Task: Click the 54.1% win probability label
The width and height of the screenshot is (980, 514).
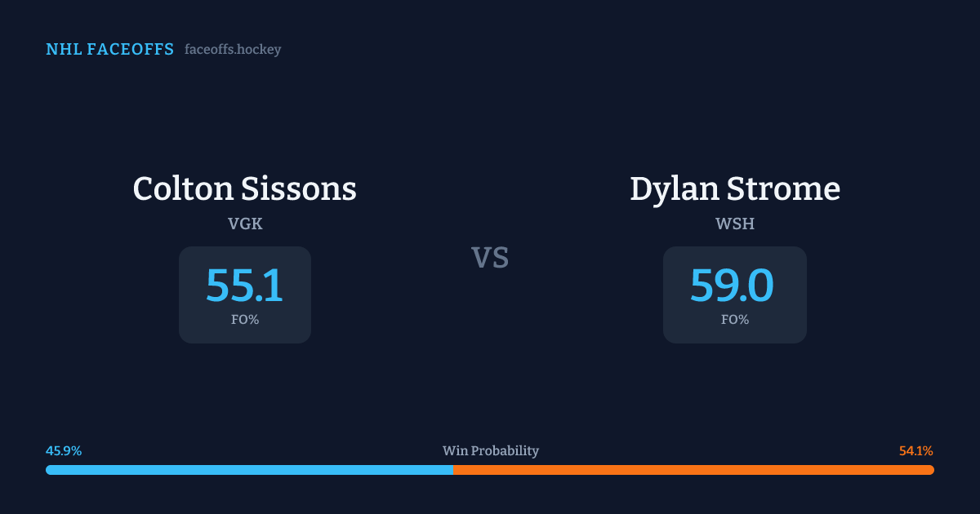Action: pos(915,451)
